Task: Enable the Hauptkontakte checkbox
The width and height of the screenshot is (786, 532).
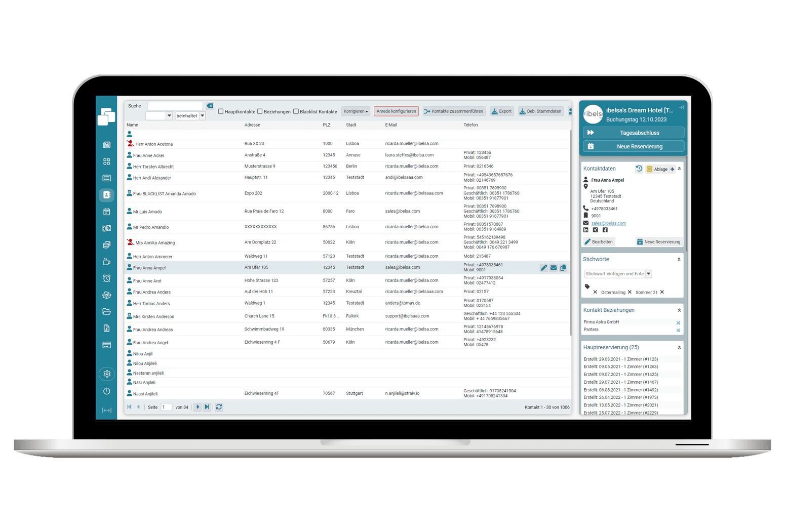Action: point(221,111)
